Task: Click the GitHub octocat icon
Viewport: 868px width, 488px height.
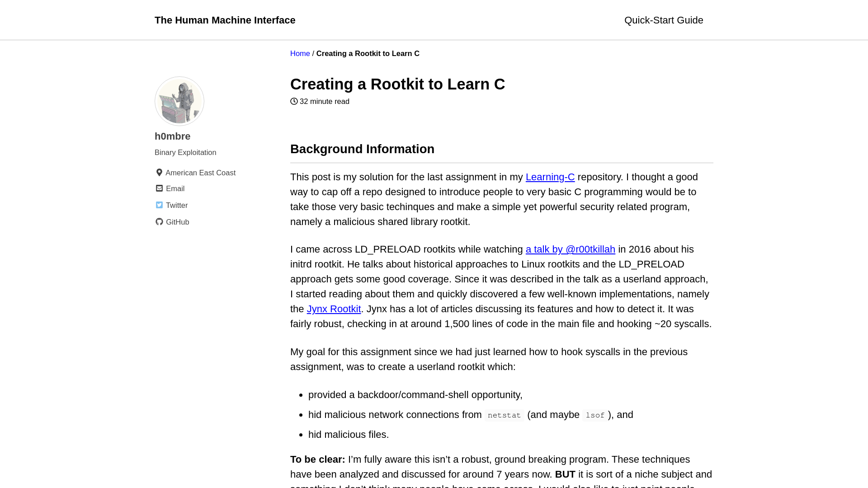Action: click(x=159, y=222)
